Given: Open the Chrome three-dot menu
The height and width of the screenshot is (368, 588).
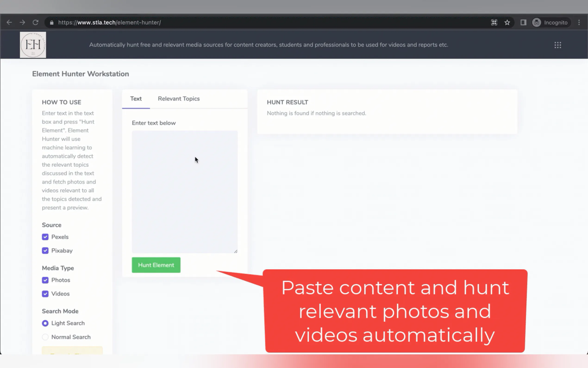Looking at the screenshot, I should point(579,23).
